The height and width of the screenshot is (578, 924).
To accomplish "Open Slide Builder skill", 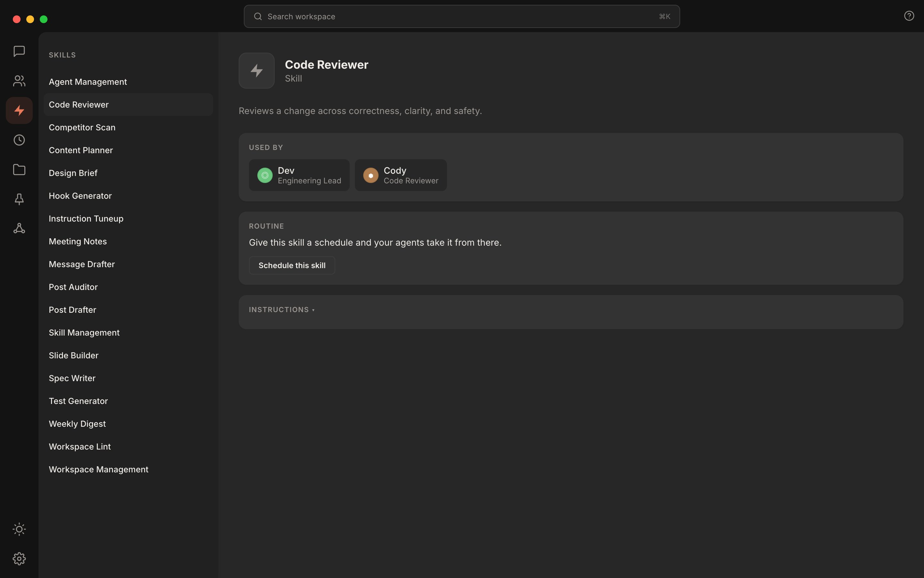I will tap(128, 355).
